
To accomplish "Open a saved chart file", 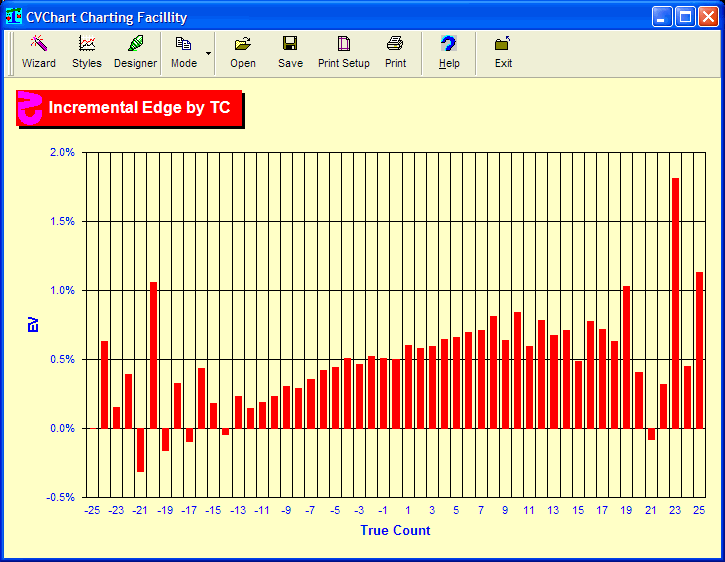I will click(243, 52).
